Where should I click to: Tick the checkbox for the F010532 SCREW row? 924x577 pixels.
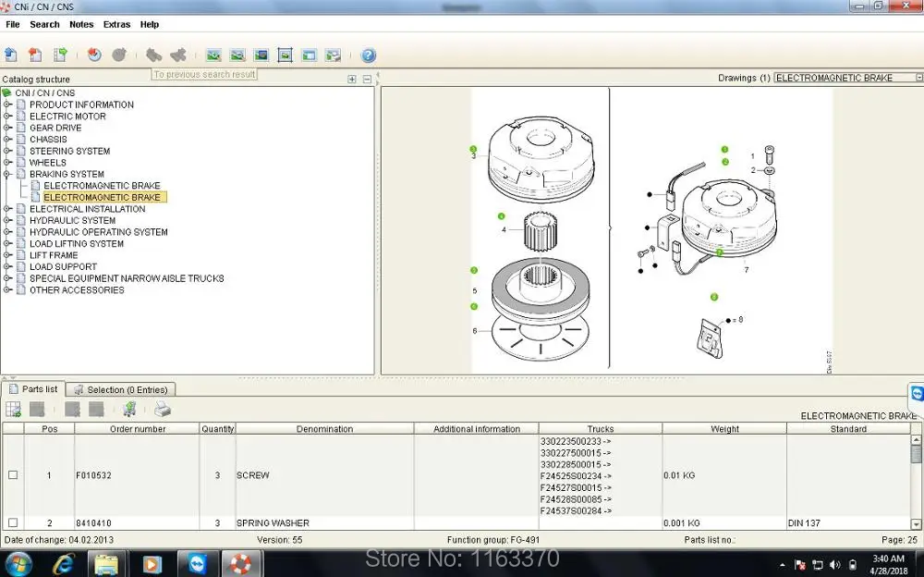pos(13,475)
